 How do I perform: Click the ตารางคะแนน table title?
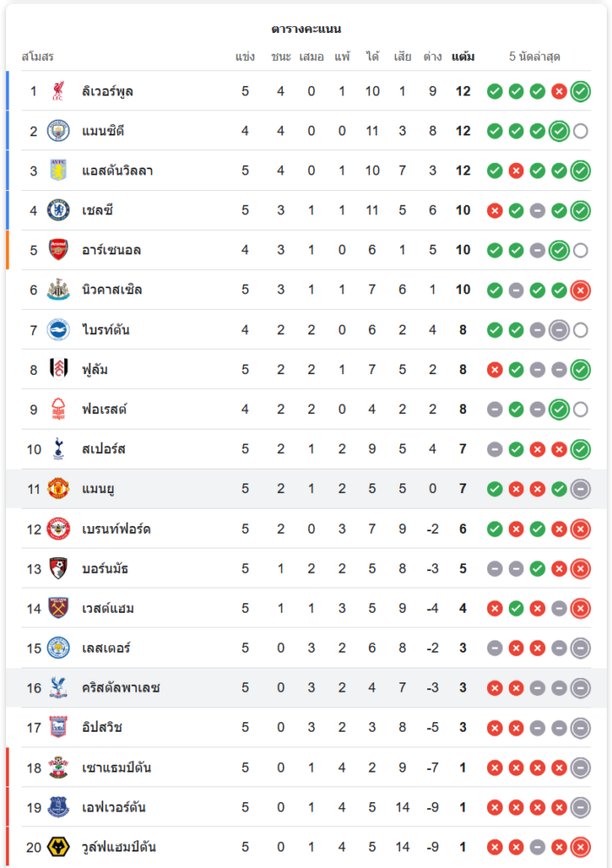306,29
